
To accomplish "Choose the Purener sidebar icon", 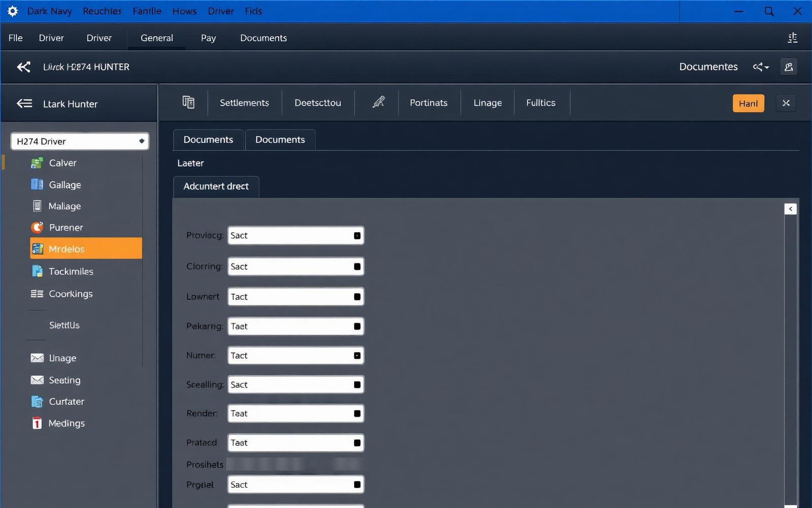I will click(37, 227).
